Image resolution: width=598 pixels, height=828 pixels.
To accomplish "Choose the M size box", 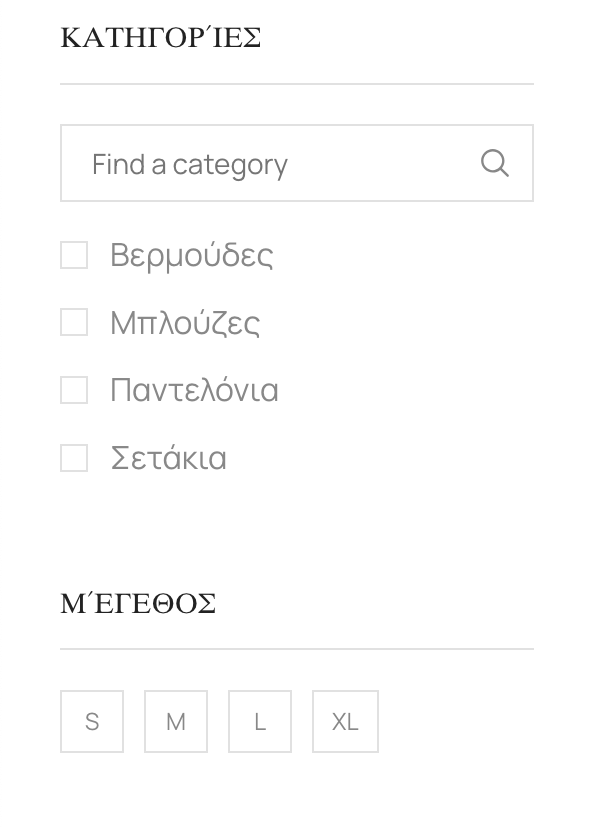I will [176, 721].
